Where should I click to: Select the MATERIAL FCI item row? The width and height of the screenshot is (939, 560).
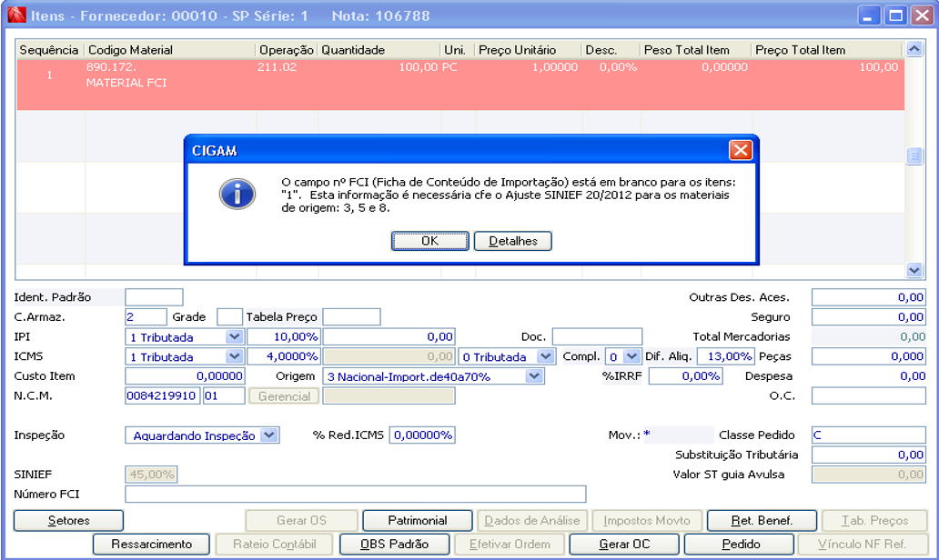click(x=460, y=85)
